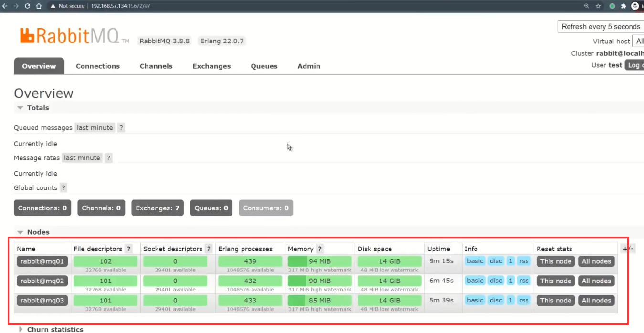Switch to the Admin tab
The image size is (644, 333).
pyautogui.click(x=309, y=66)
